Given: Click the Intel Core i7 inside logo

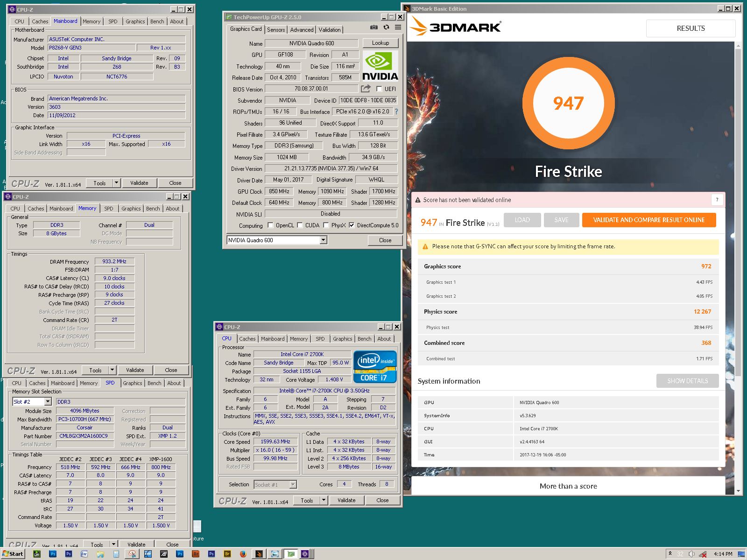Looking at the screenshot, I should (x=375, y=366).
